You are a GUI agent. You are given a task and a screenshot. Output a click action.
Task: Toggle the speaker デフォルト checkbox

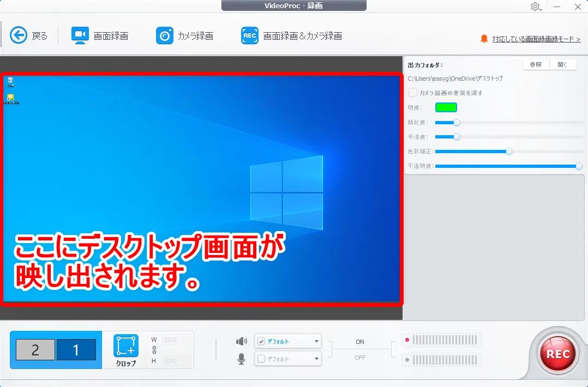pos(261,341)
